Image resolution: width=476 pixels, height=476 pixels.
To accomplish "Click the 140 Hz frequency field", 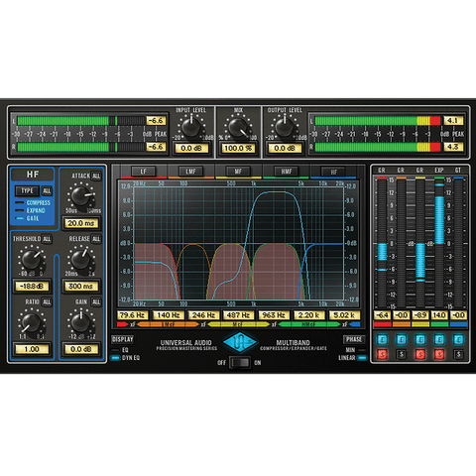I will click(x=168, y=315).
